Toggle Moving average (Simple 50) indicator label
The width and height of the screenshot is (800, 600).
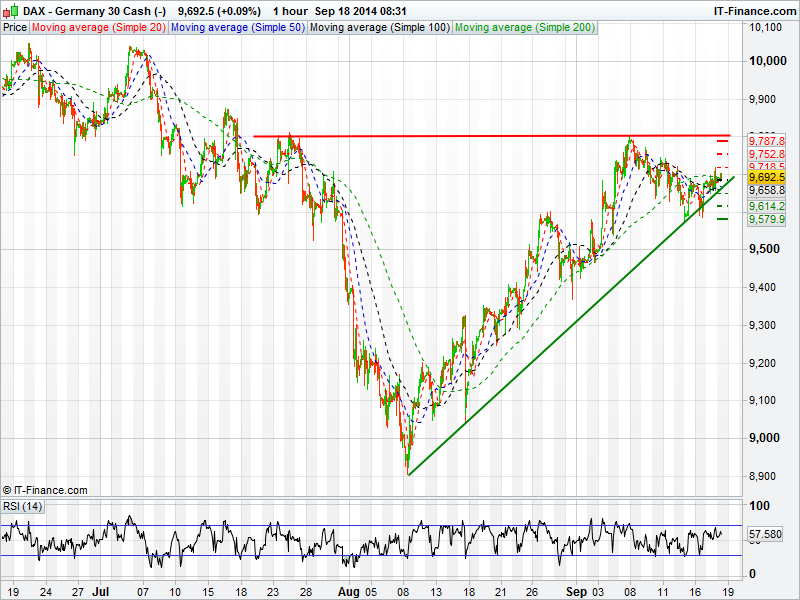237,28
